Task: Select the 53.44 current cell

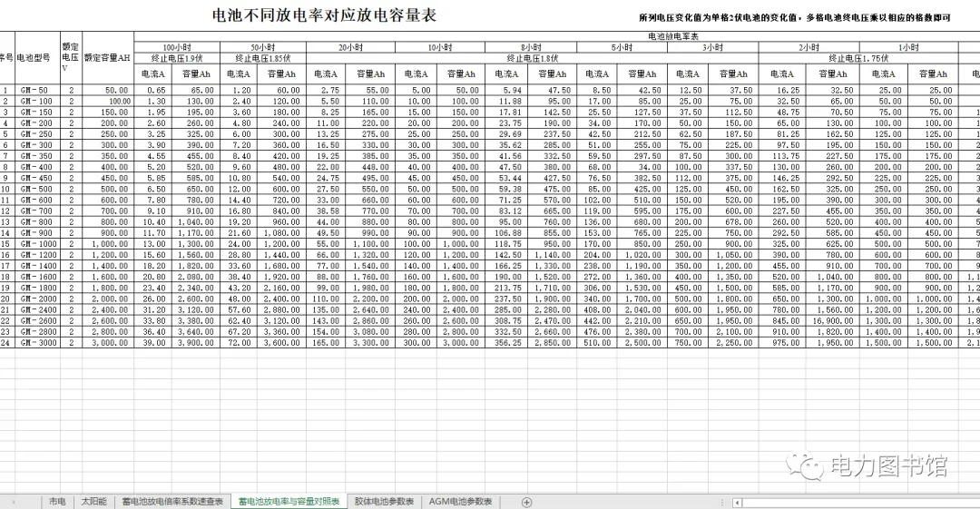Action: click(x=506, y=178)
